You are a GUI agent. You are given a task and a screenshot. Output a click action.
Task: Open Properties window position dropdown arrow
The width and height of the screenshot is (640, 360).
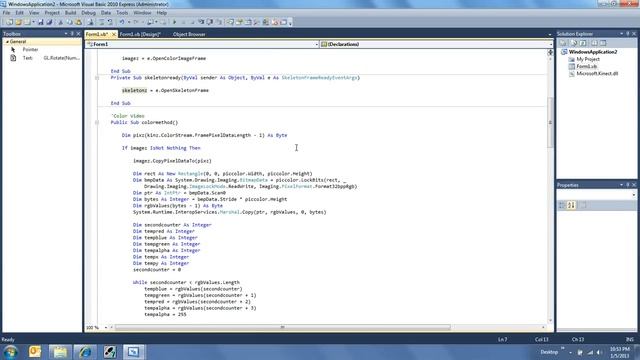coord(621,185)
